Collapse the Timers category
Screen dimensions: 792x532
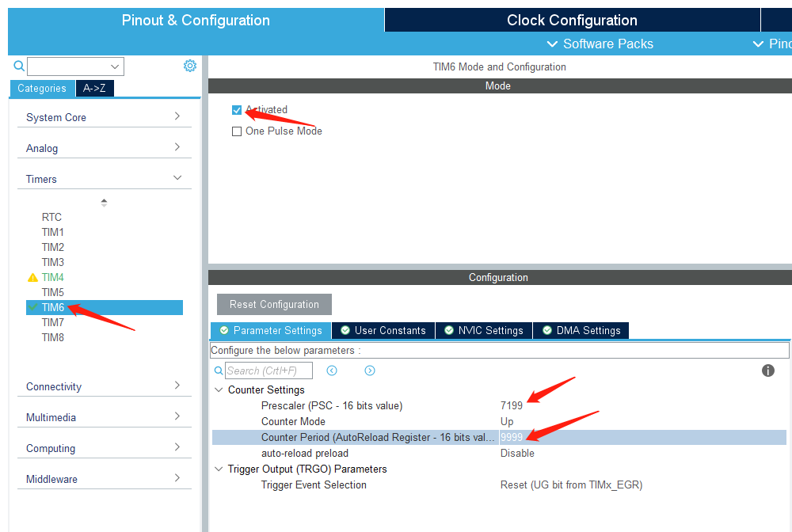click(104, 179)
